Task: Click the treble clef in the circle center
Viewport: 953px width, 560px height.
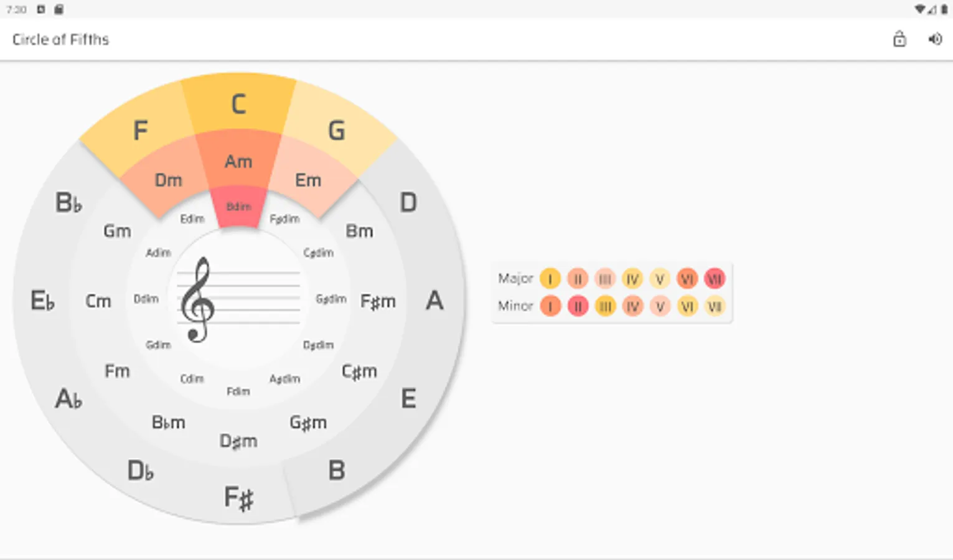Action: pos(198,300)
